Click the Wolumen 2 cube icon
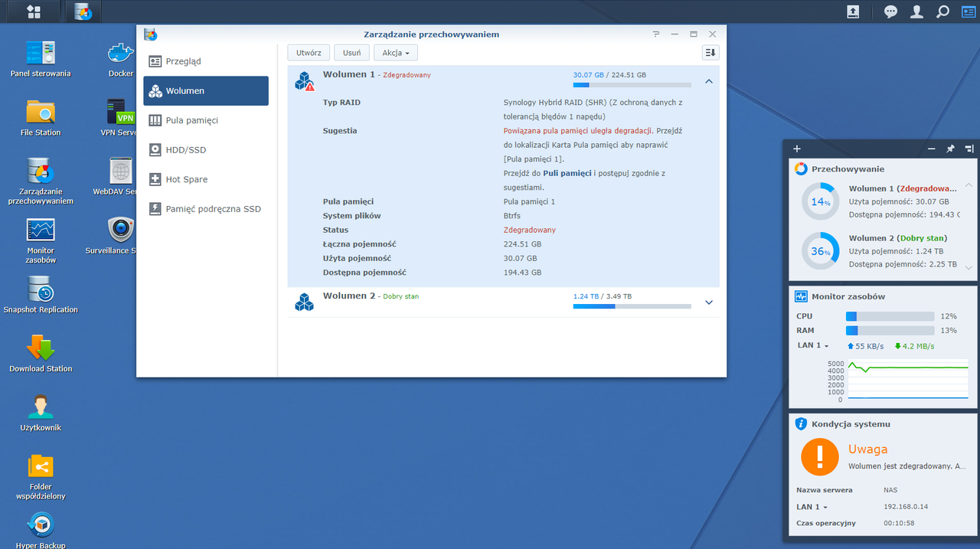Screen dimensions: 980x549 tap(305, 302)
